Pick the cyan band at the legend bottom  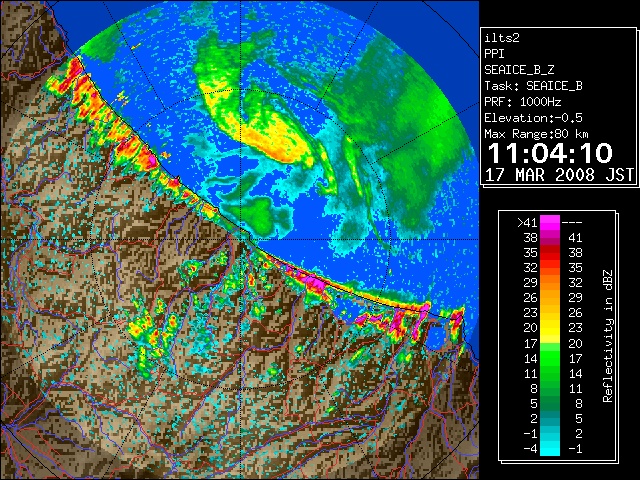tap(550, 449)
